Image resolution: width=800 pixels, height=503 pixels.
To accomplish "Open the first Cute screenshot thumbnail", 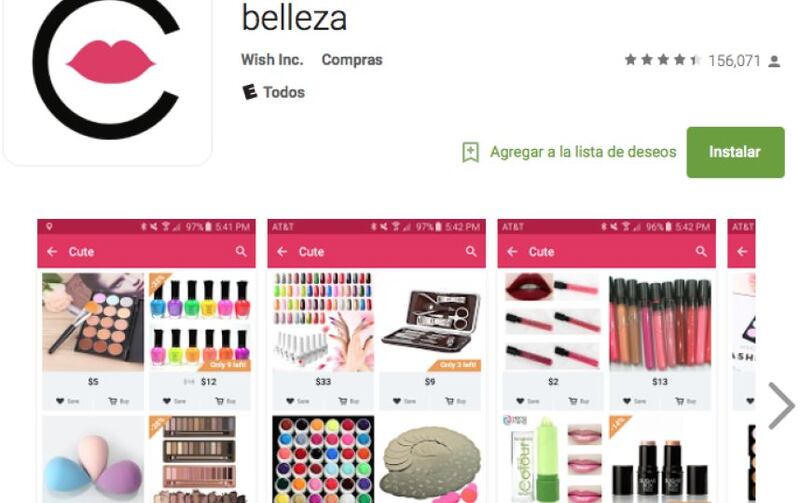I will (146, 361).
